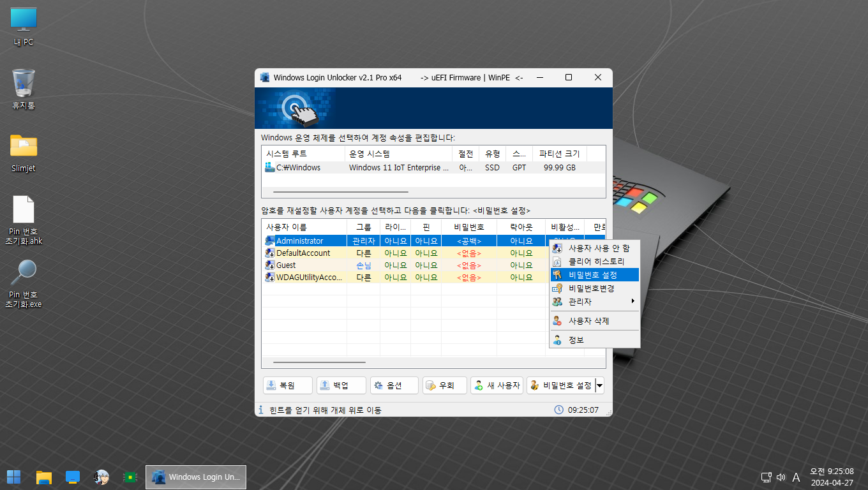The height and width of the screenshot is (490, 868).
Task: Click the 복원 button
Action: click(x=288, y=385)
